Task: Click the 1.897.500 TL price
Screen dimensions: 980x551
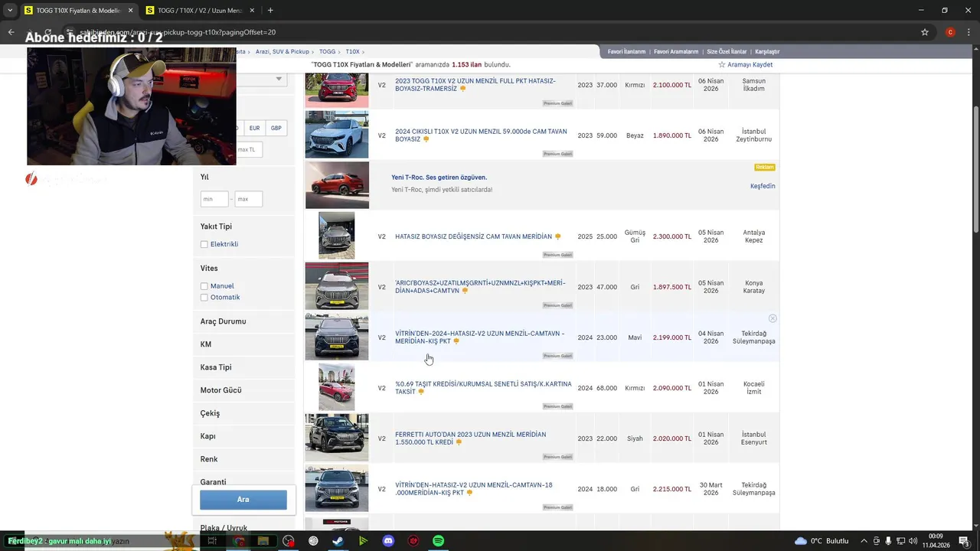Action: pos(672,287)
